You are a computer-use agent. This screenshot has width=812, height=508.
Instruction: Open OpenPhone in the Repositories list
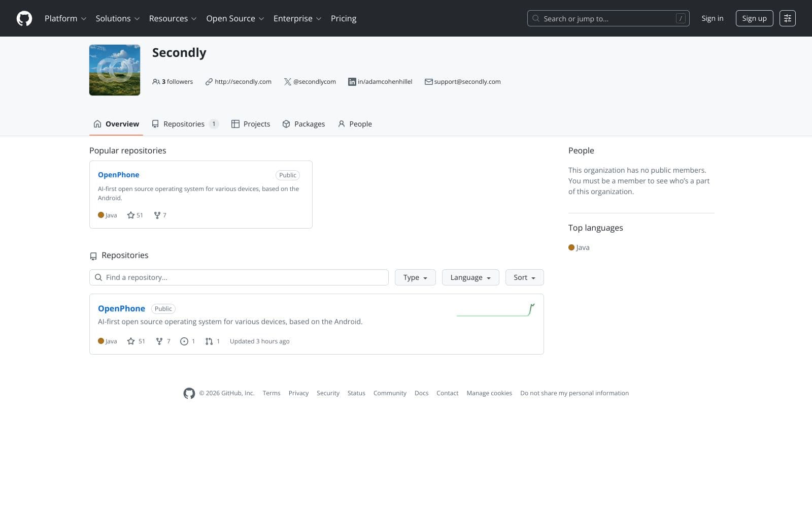coord(121,308)
